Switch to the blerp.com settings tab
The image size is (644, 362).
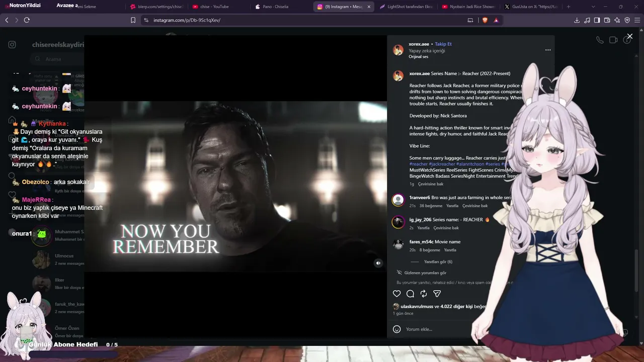point(156,7)
